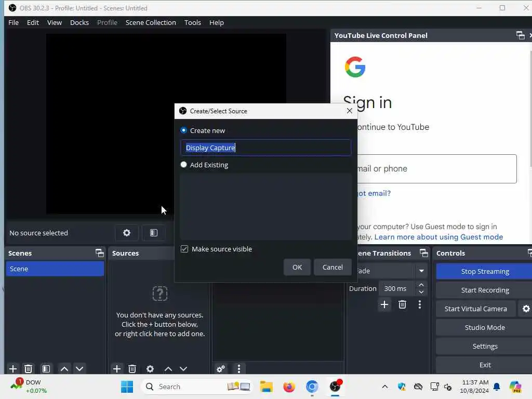
Task: Open the Help menu
Action: click(217, 22)
